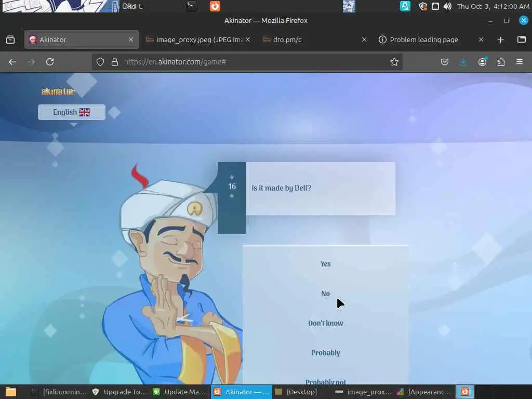
Task: Go back to the previous page
Action: tap(12, 62)
